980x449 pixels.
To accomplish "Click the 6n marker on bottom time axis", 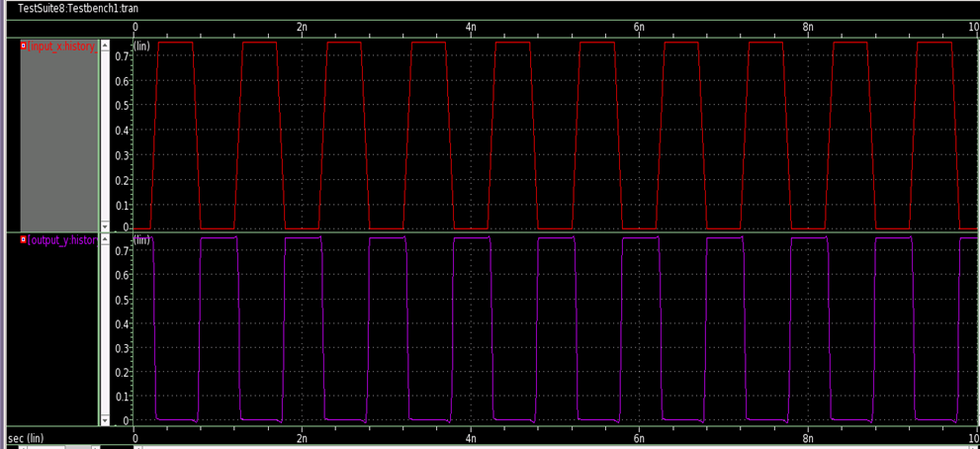I will [x=639, y=438].
